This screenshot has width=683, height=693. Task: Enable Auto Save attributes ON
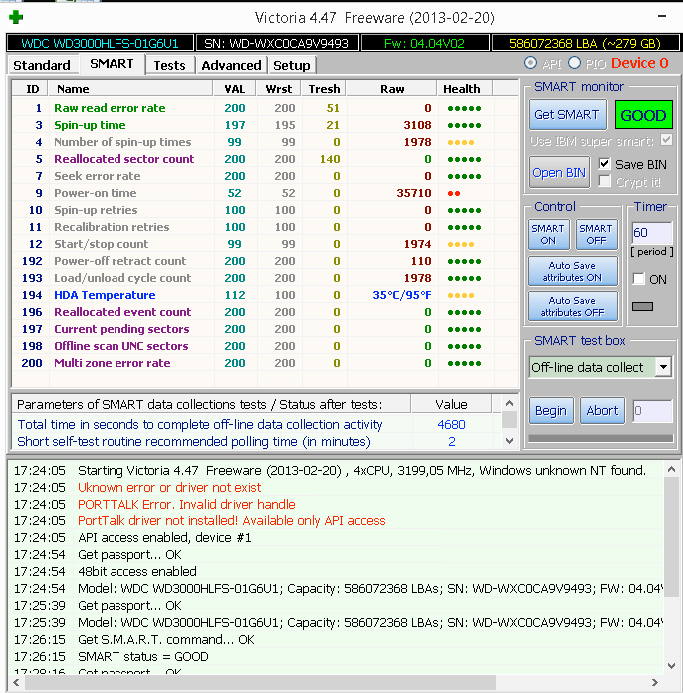pyautogui.click(x=573, y=271)
